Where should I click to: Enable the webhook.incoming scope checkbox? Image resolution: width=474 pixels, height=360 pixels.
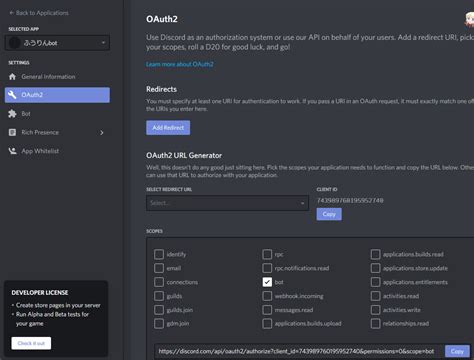pos(267,296)
